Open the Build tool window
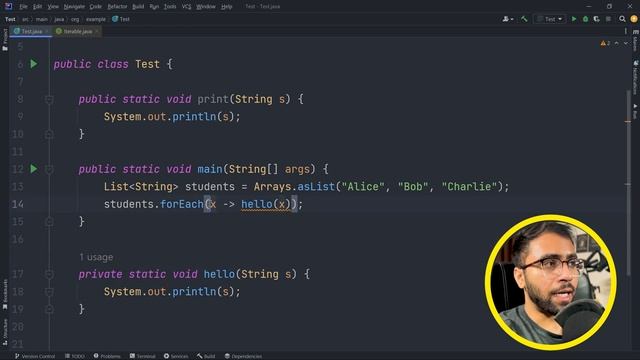Screen dimensions: 640x360 click(206, 356)
